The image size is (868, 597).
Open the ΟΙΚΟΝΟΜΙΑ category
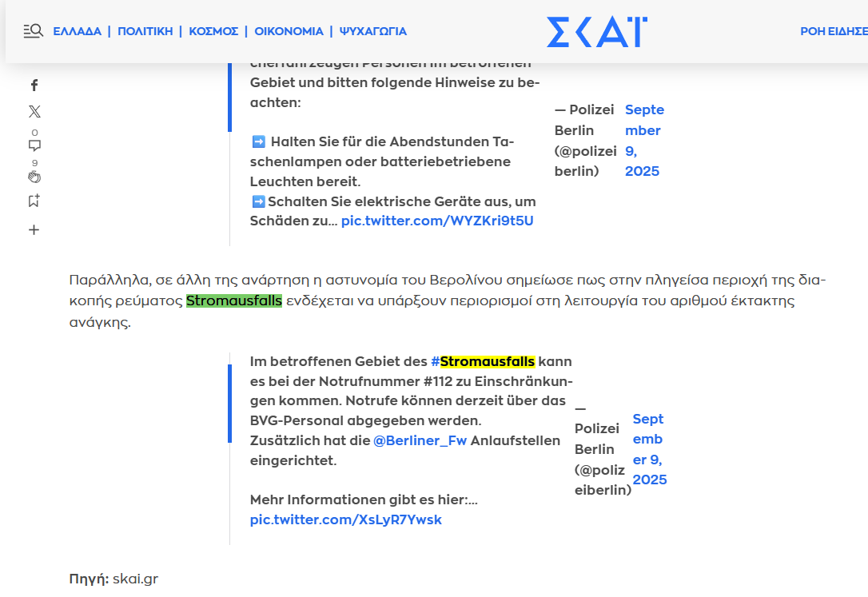[289, 32]
